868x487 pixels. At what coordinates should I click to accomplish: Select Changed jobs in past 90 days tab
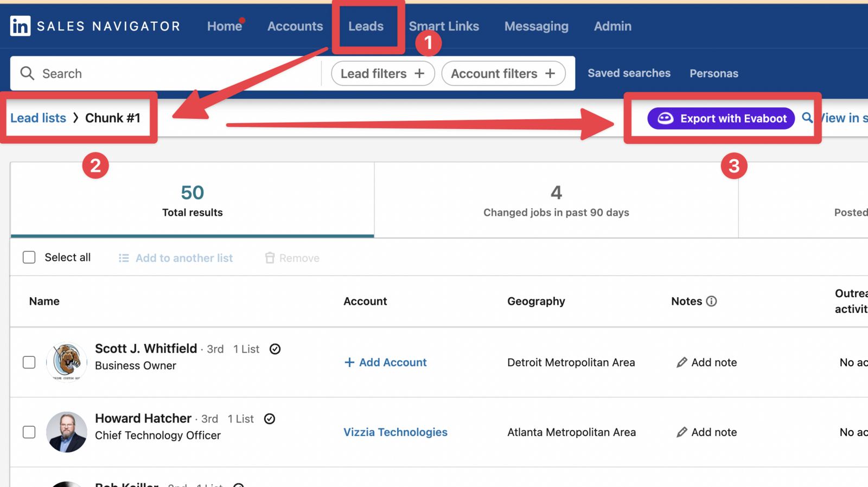(x=556, y=200)
